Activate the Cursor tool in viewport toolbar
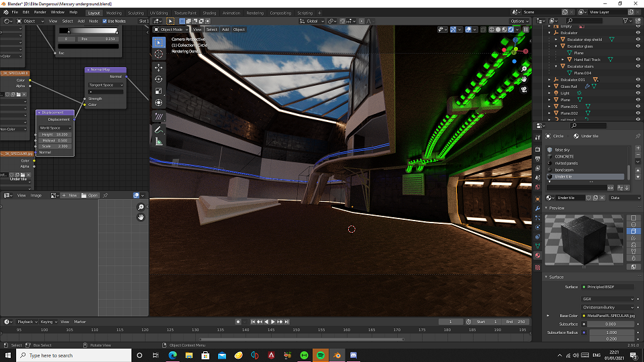This screenshot has height=362, width=644. point(158,54)
